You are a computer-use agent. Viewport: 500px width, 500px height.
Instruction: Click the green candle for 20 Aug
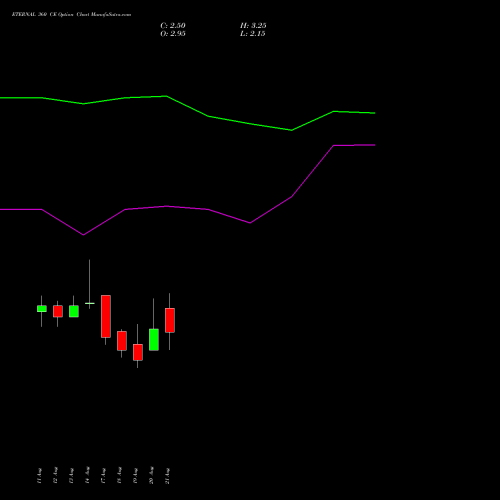tap(154, 340)
